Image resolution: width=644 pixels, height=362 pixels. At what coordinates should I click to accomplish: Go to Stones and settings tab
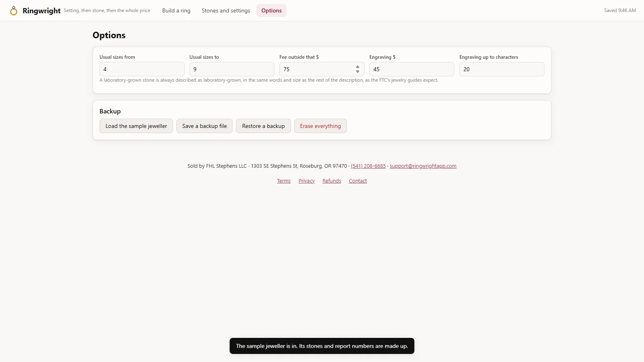pos(226,10)
